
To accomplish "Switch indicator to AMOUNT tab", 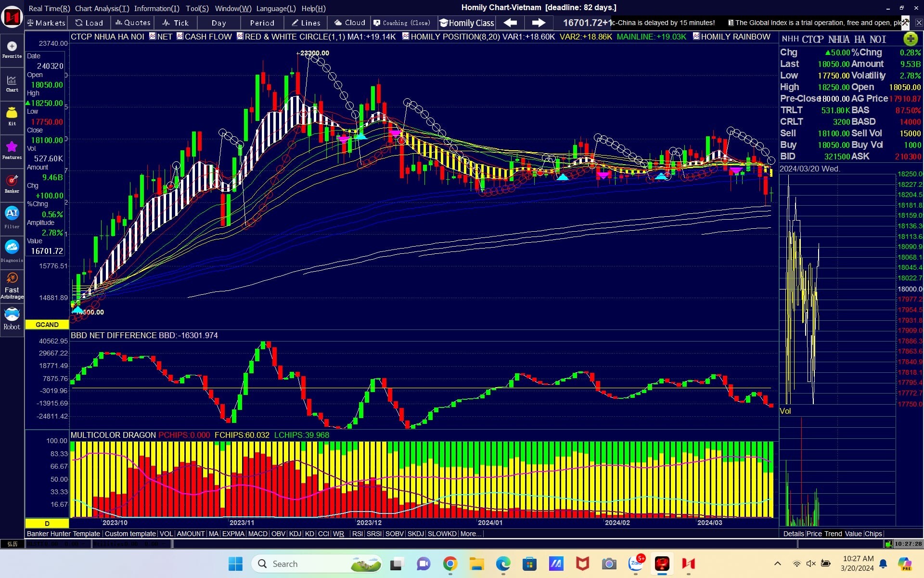I will tap(191, 534).
